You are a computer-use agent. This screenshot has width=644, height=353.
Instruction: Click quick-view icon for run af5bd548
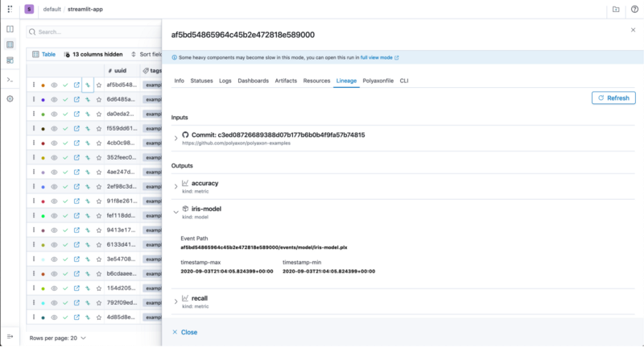click(x=88, y=85)
